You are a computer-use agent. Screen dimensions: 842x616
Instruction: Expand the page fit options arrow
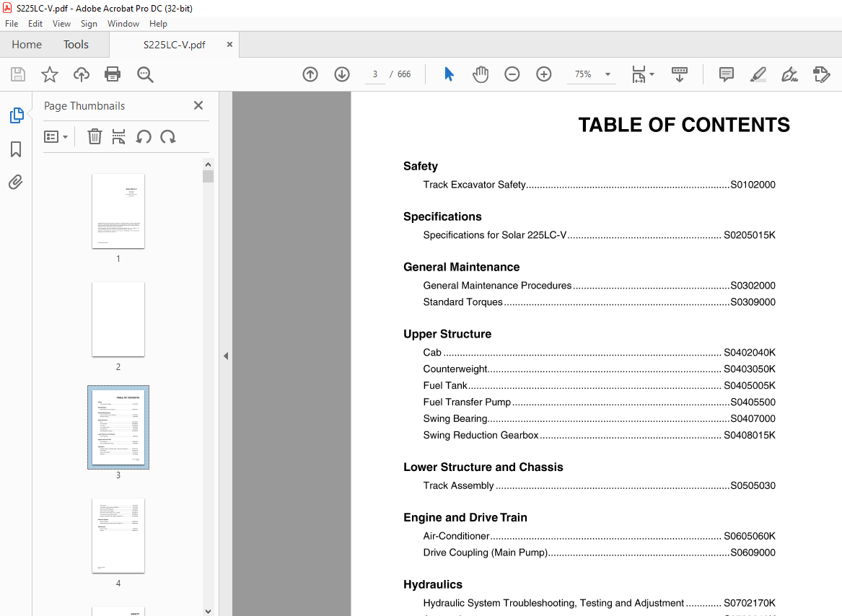[652, 74]
